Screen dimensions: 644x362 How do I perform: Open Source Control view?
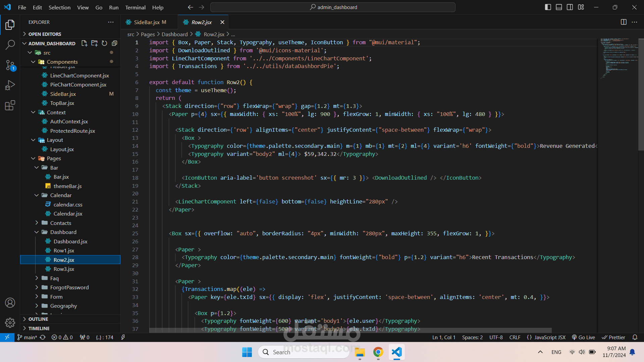click(x=10, y=65)
